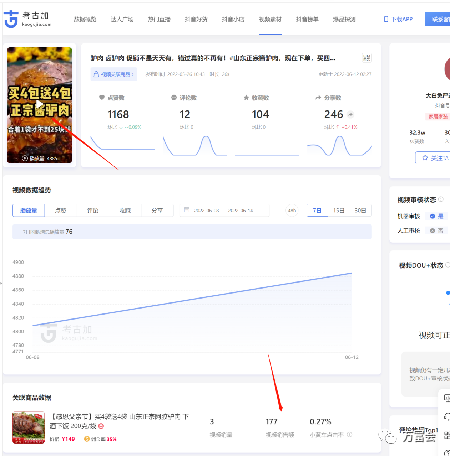
Task: Open the Kaogujia logo home link
Action: pos(27,19)
